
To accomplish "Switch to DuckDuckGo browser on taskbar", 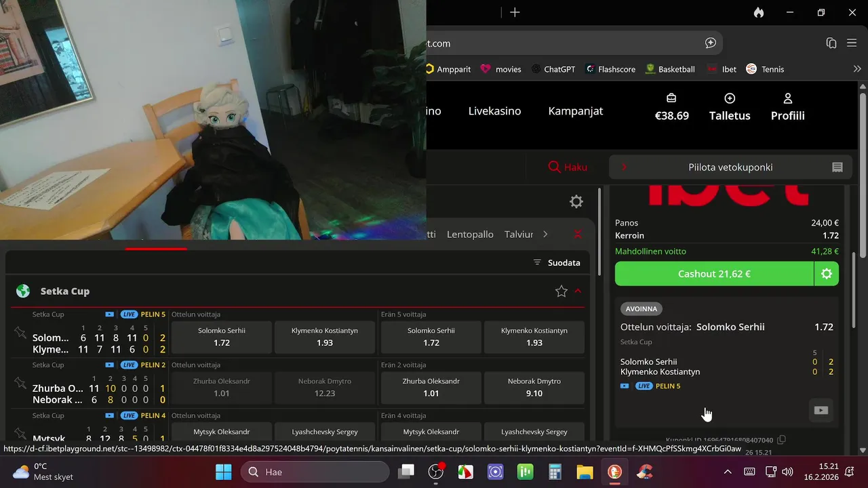I will (x=614, y=472).
